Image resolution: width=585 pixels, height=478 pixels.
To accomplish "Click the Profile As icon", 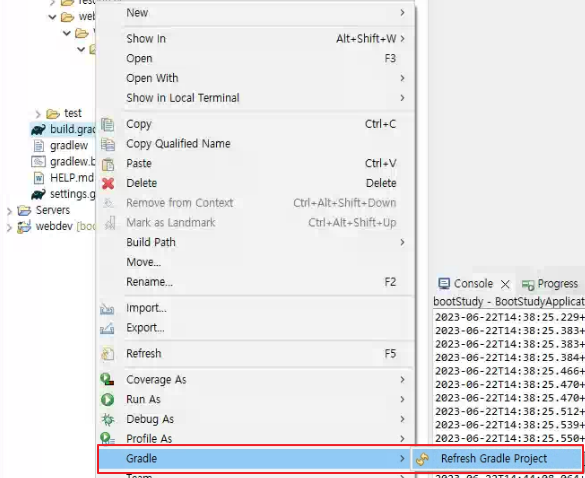I will 107,438.
